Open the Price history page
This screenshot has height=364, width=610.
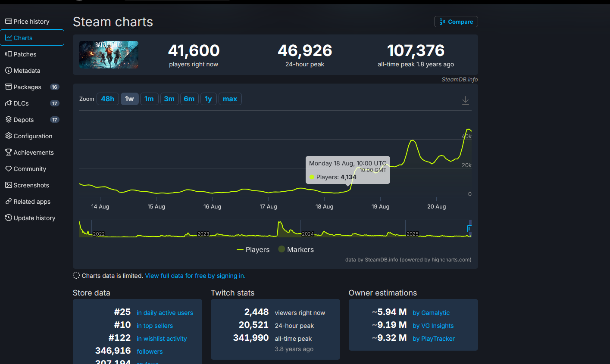coord(27,22)
